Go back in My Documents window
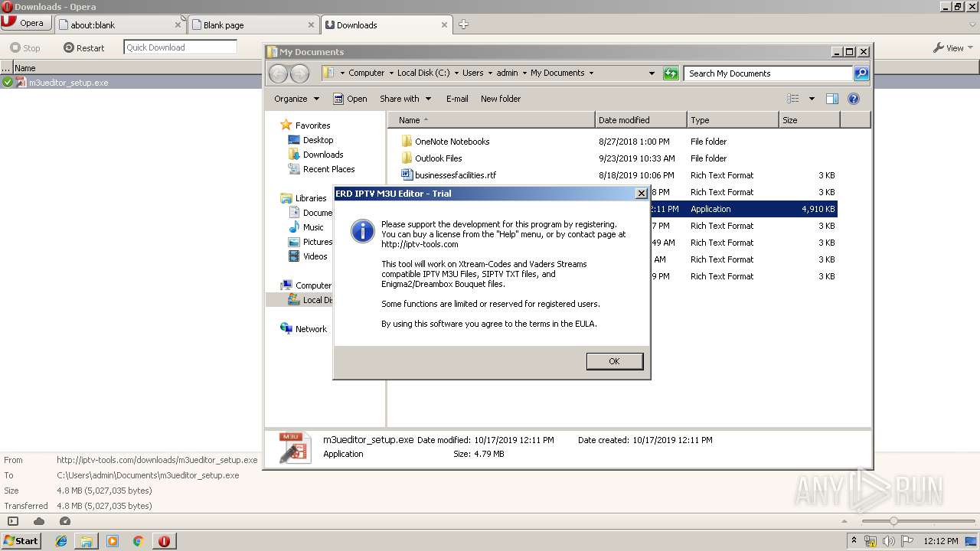The height and width of the screenshot is (551, 980). tap(279, 73)
